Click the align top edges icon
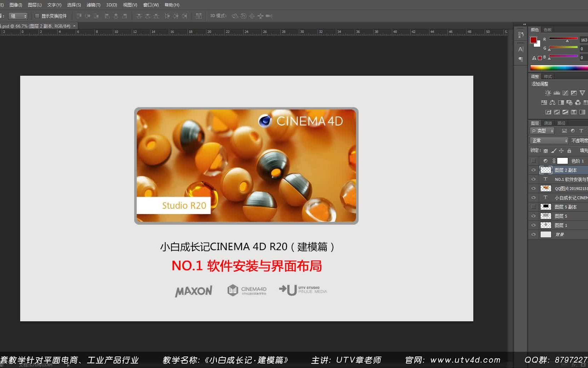The height and width of the screenshot is (368, 588). pos(79,16)
